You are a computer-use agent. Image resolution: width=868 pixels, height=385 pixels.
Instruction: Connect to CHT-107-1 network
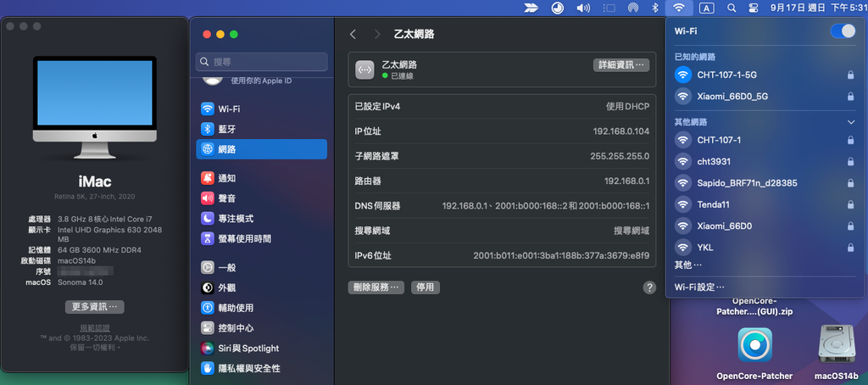click(x=765, y=140)
